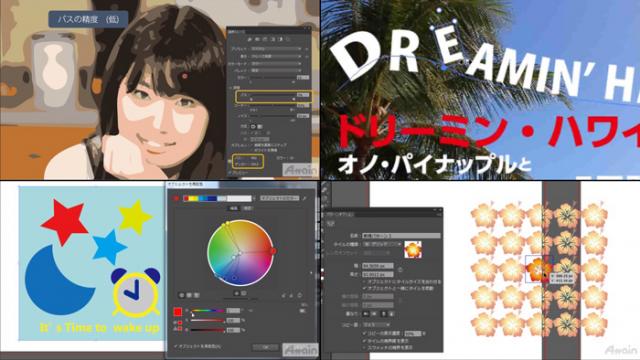Image resolution: width=640 pixels, height=360 pixels.
Task: Open the View dropdown in Image Trace panel
Action: [x=276, y=56]
